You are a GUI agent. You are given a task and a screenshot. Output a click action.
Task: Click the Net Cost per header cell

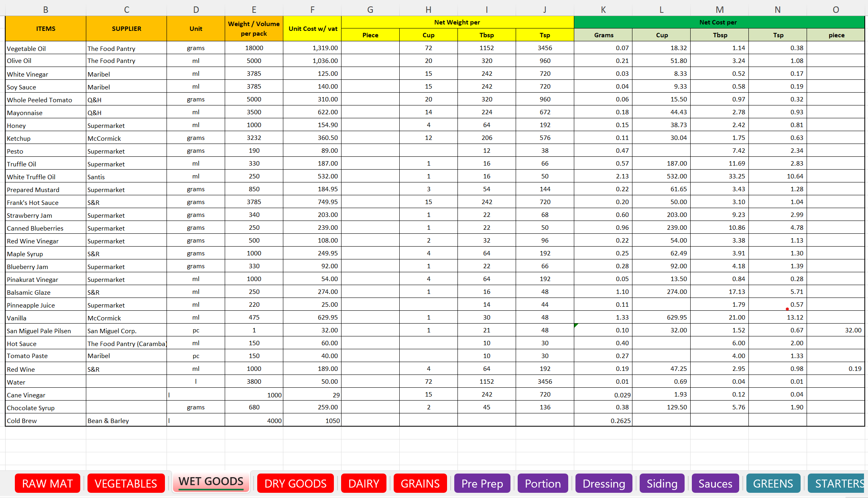tap(719, 22)
